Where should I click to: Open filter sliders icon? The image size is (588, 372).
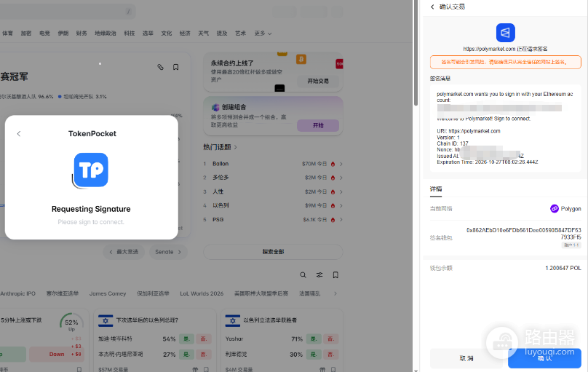[x=319, y=275]
